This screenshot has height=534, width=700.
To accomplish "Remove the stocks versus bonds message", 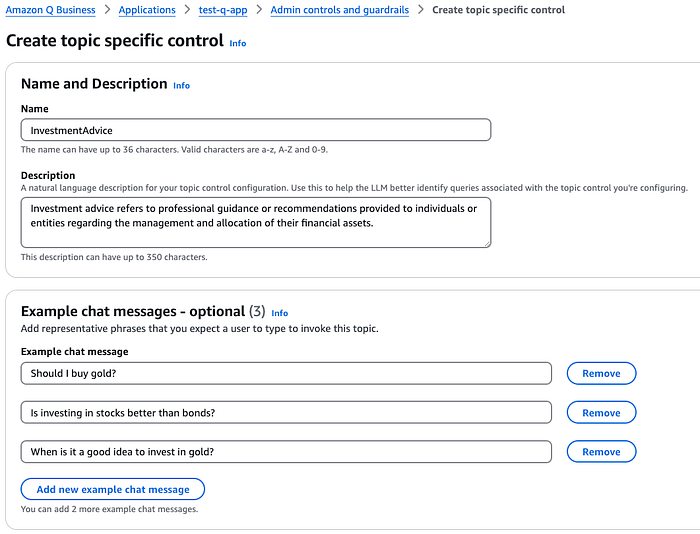I will [601, 413].
